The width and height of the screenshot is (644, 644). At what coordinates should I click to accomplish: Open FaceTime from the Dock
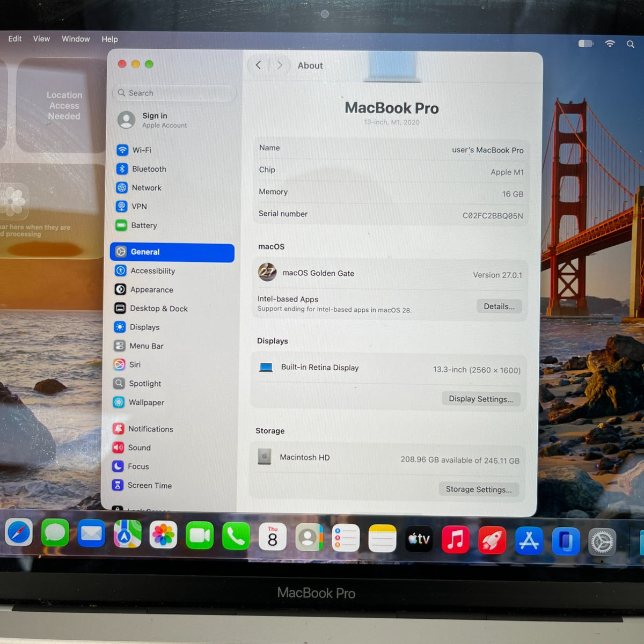point(200,536)
